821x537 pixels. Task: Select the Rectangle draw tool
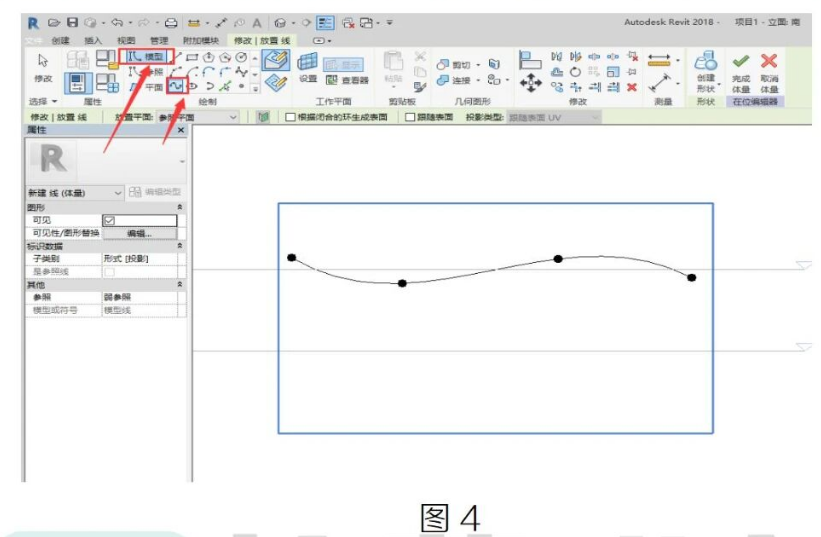coord(192,57)
